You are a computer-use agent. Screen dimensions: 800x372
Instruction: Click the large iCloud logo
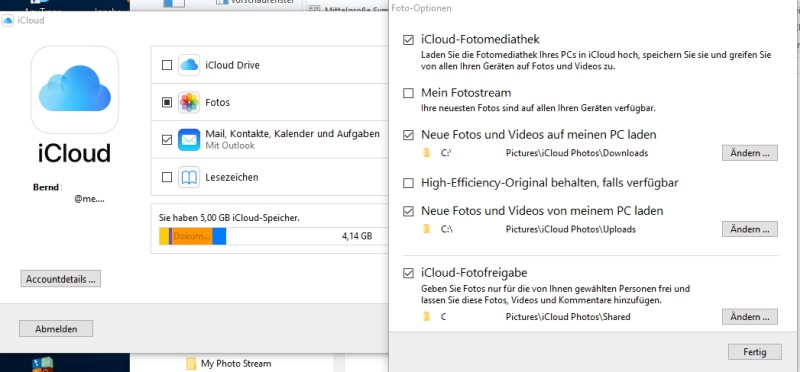pyautogui.click(x=75, y=89)
